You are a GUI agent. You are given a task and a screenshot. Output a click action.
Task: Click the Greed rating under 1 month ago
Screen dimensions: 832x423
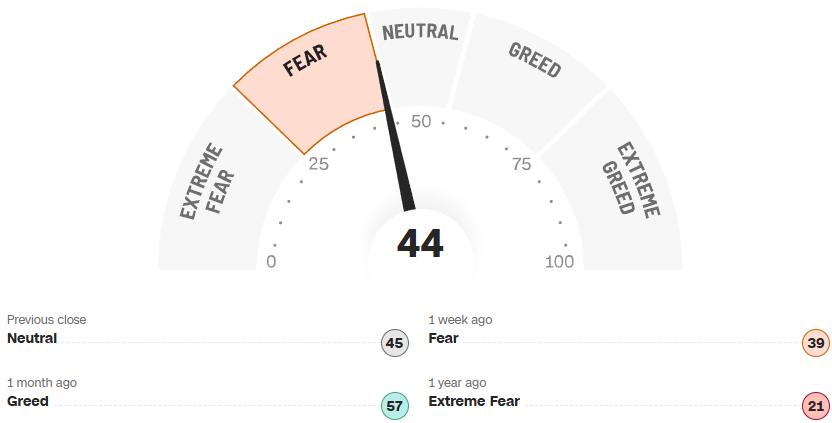28,401
